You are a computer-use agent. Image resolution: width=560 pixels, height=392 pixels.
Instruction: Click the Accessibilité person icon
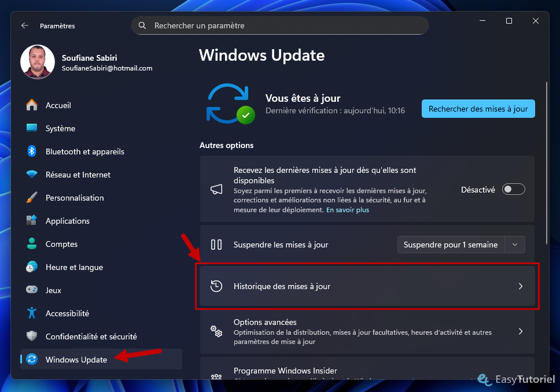tap(32, 313)
